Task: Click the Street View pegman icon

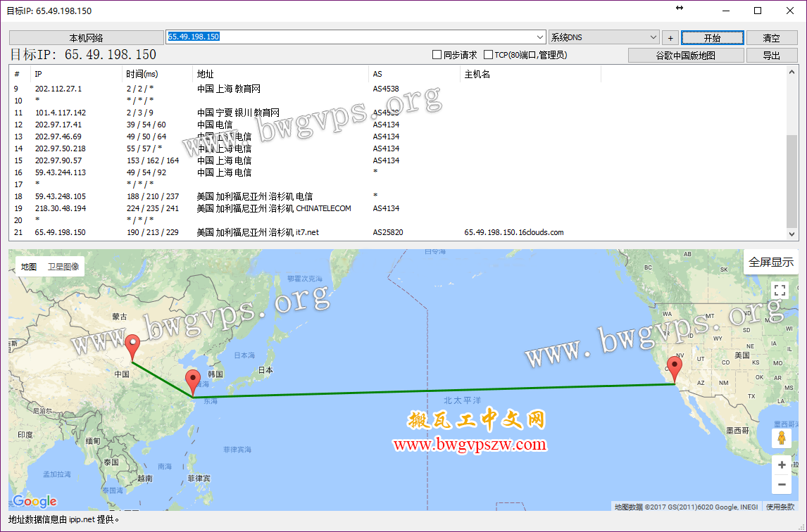Action: pos(781,438)
